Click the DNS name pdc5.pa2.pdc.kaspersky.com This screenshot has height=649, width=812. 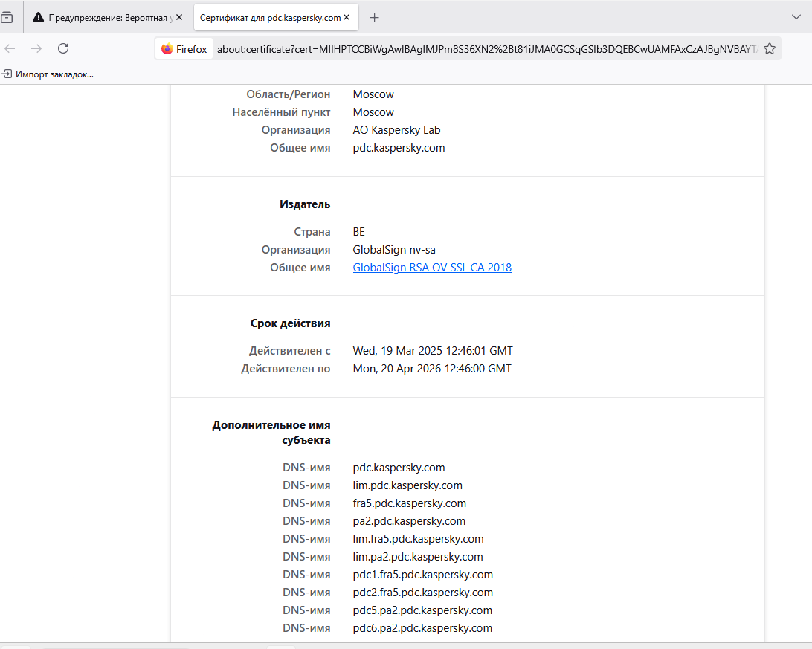tap(422, 610)
